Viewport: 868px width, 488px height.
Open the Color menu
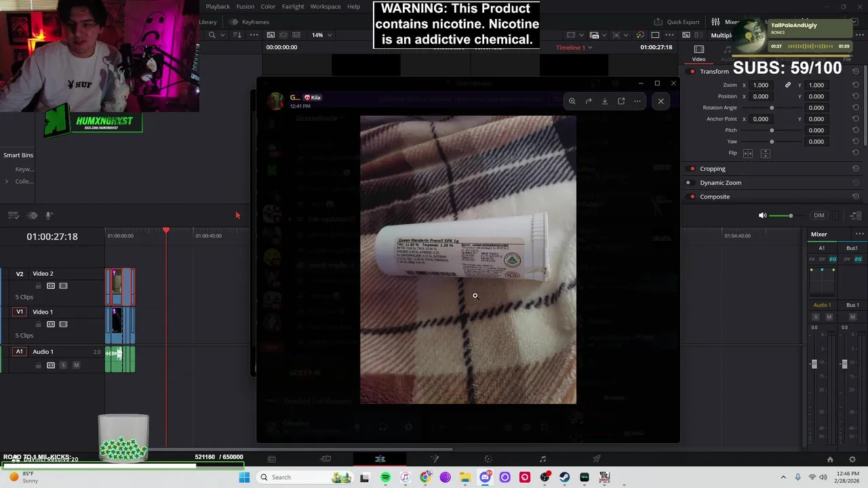click(269, 6)
